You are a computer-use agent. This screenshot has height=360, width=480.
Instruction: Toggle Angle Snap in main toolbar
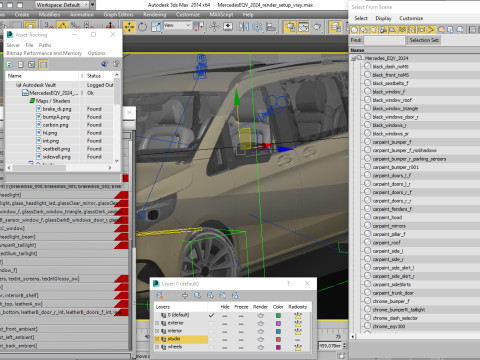point(62,26)
